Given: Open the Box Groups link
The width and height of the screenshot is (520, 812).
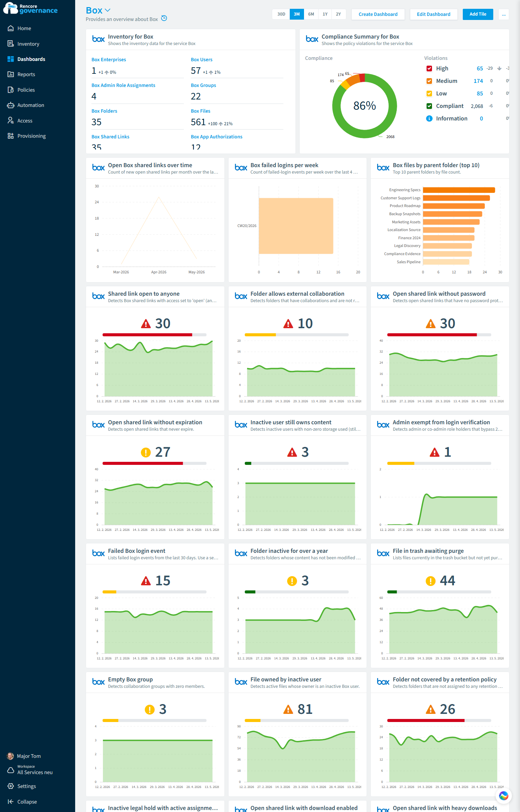Looking at the screenshot, I should point(203,85).
